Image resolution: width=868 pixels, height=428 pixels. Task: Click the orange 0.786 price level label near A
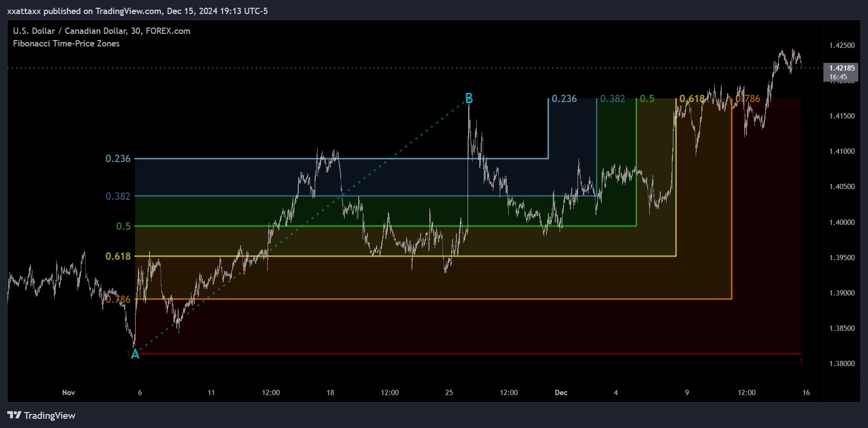coord(118,299)
